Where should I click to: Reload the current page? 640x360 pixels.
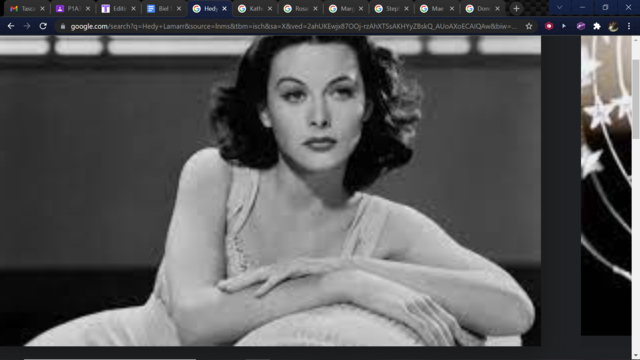(x=43, y=26)
